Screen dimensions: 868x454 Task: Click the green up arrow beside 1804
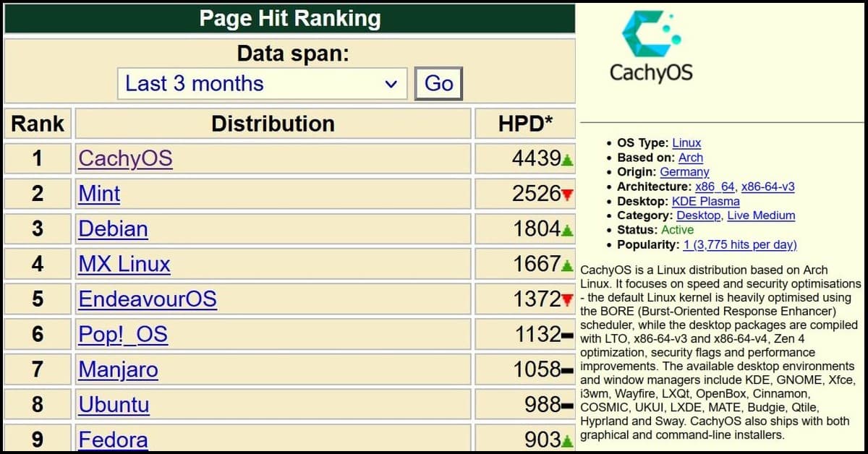pos(568,231)
